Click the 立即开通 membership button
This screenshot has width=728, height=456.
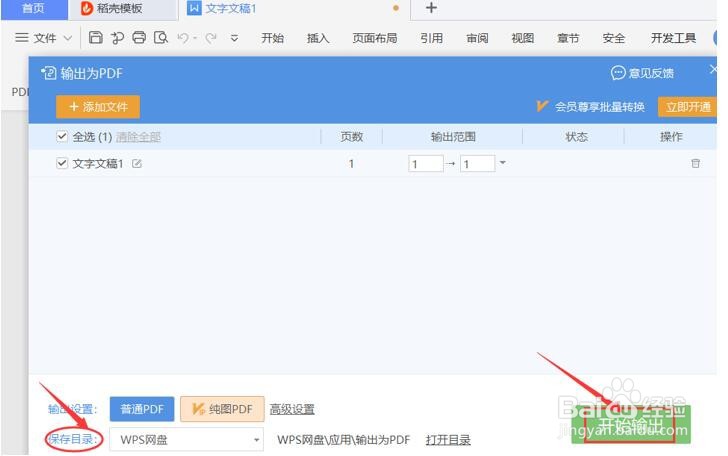coord(688,107)
